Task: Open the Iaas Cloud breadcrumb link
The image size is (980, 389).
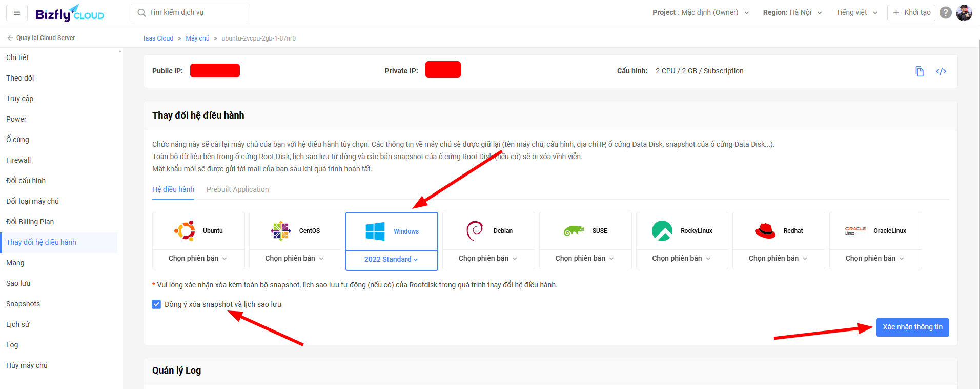Action: [158, 38]
